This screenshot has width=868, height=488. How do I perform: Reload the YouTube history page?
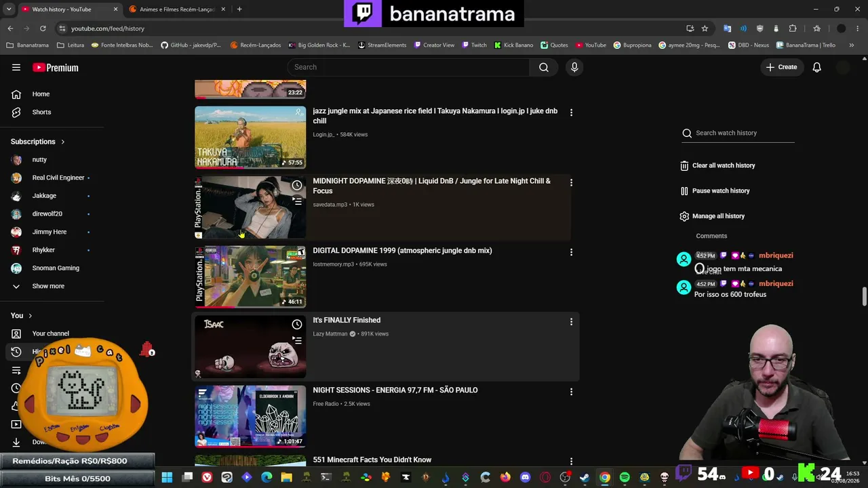[x=43, y=28]
